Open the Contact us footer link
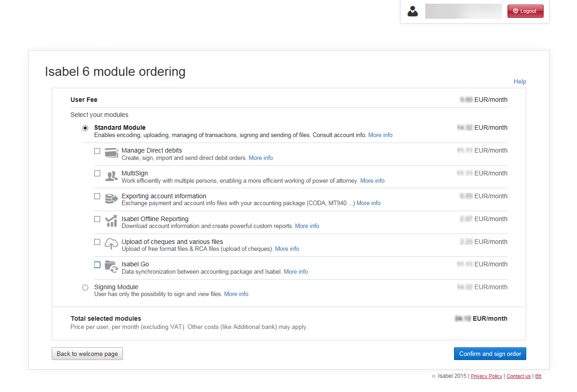 point(518,376)
